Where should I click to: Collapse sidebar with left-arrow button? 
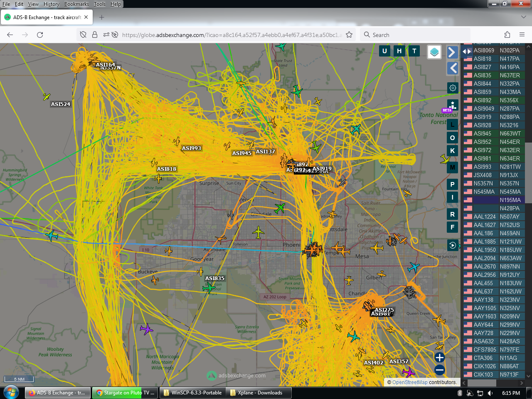tap(453, 68)
